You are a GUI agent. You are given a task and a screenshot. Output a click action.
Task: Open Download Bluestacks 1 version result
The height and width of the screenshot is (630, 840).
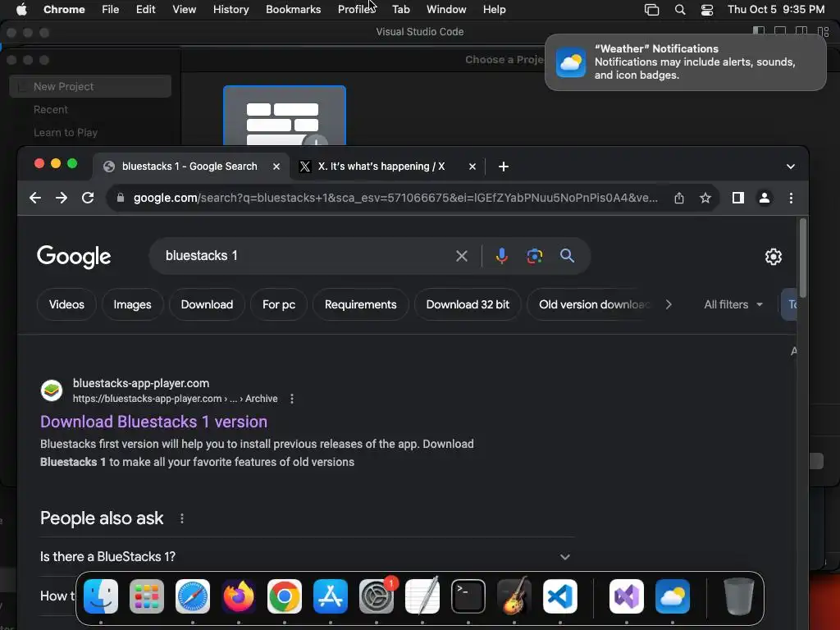point(153,422)
